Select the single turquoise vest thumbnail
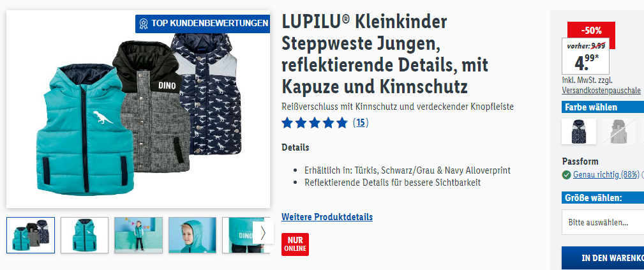This screenshot has width=644, height=270. tap(85, 235)
